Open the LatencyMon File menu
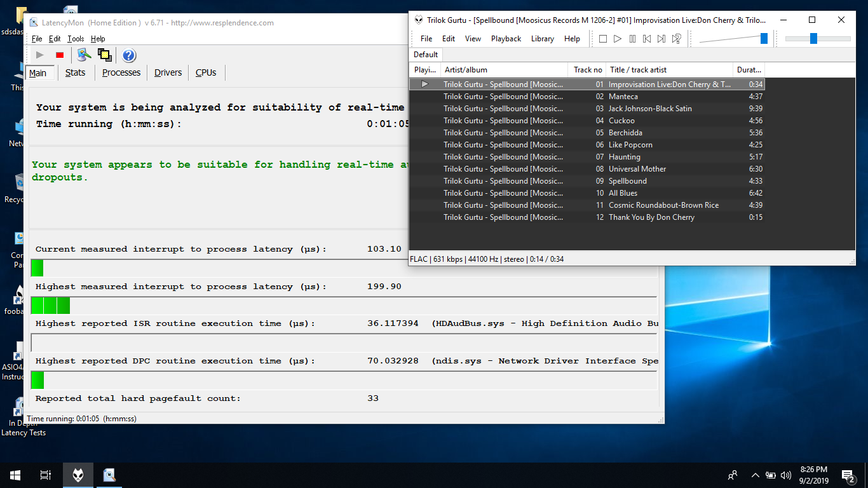Viewport: 868px width, 488px height. (x=37, y=39)
